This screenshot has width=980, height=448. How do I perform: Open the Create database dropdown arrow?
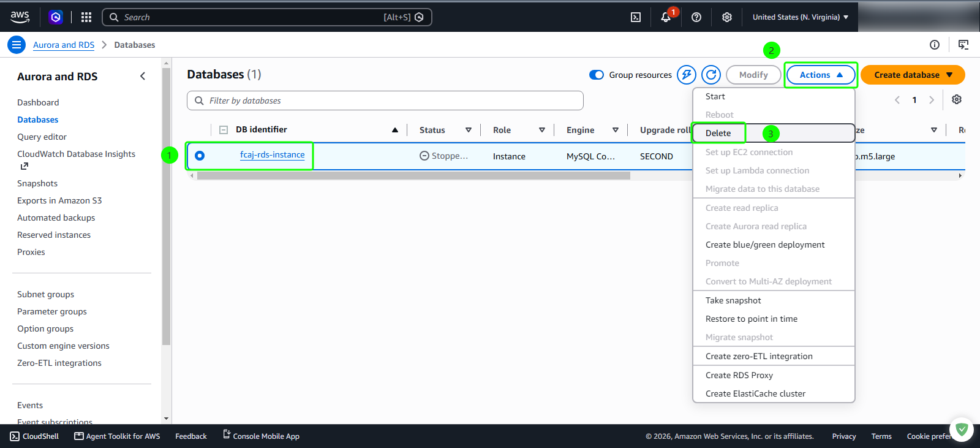pyautogui.click(x=949, y=75)
